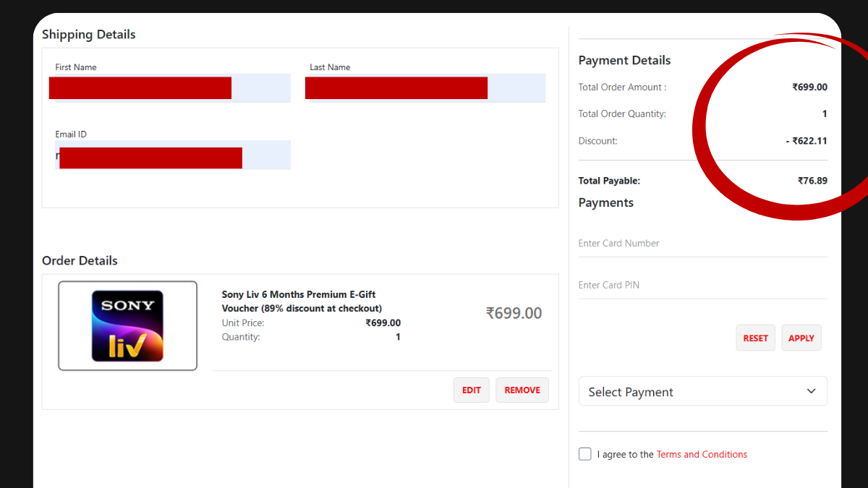Click EDIT on the Sony Liv voucher
This screenshot has height=488, width=868.
(x=471, y=390)
